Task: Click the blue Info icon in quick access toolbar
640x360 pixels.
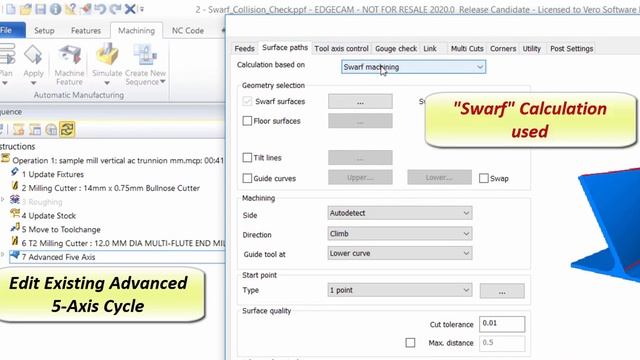Action: click(56, 9)
